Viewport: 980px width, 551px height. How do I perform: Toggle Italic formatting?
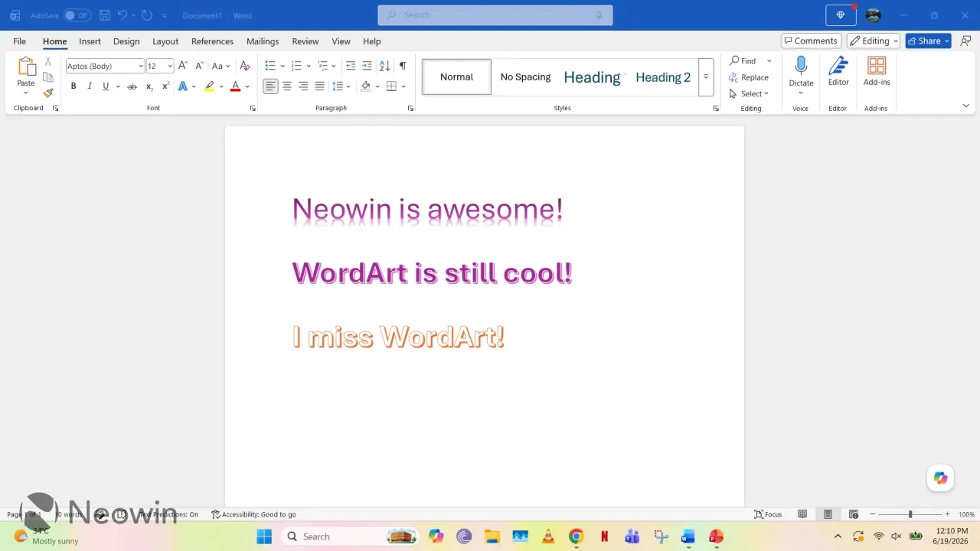tap(90, 86)
